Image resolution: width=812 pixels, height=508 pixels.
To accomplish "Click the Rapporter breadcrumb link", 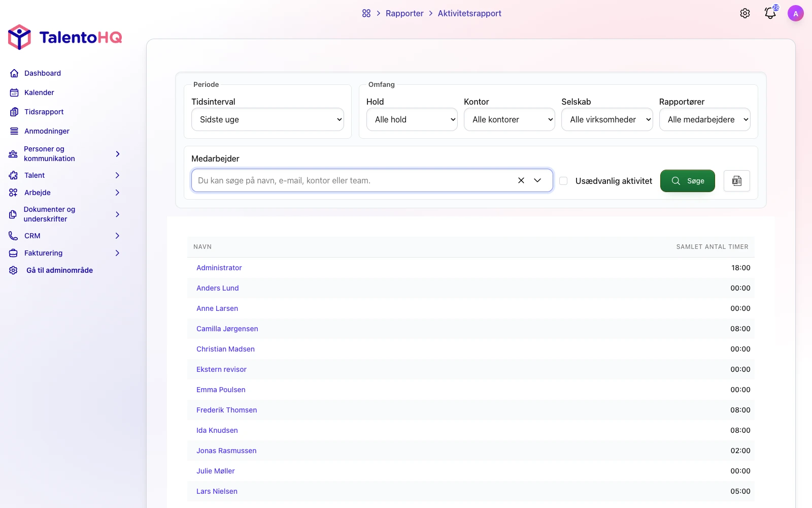I will pos(404,13).
